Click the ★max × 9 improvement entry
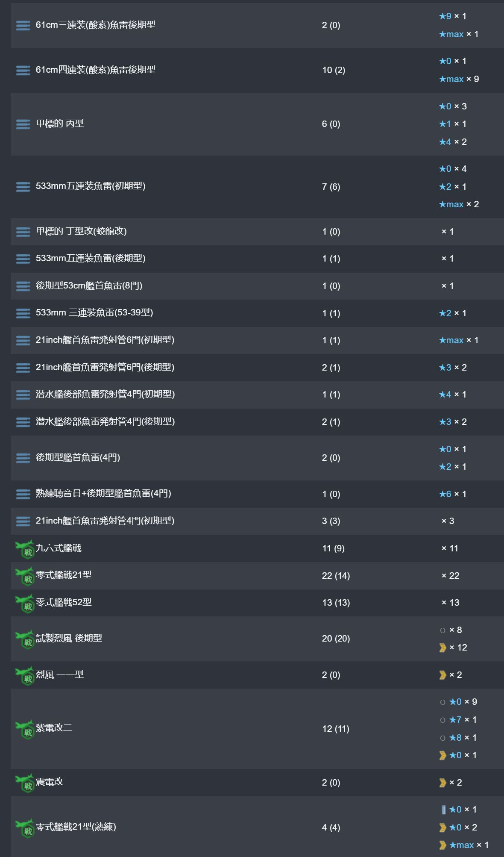504x857 pixels. (459, 79)
